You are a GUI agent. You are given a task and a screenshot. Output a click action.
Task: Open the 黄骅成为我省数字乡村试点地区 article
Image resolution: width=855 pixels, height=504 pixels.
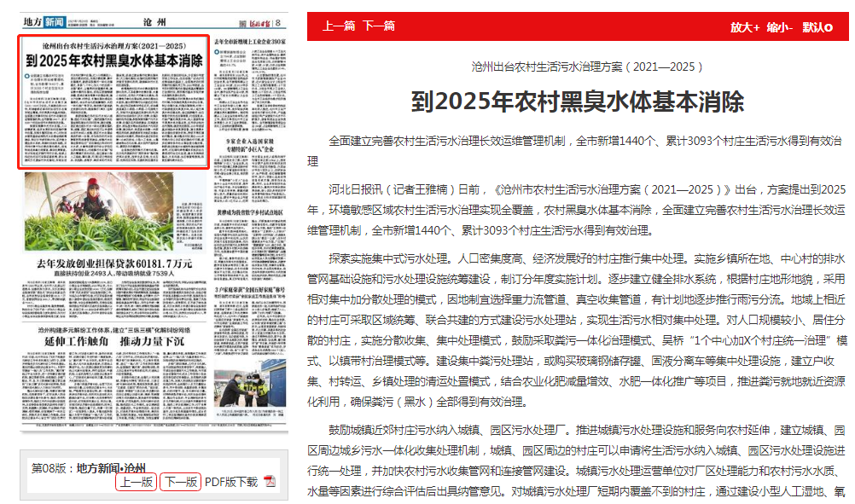[x=250, y=209]
